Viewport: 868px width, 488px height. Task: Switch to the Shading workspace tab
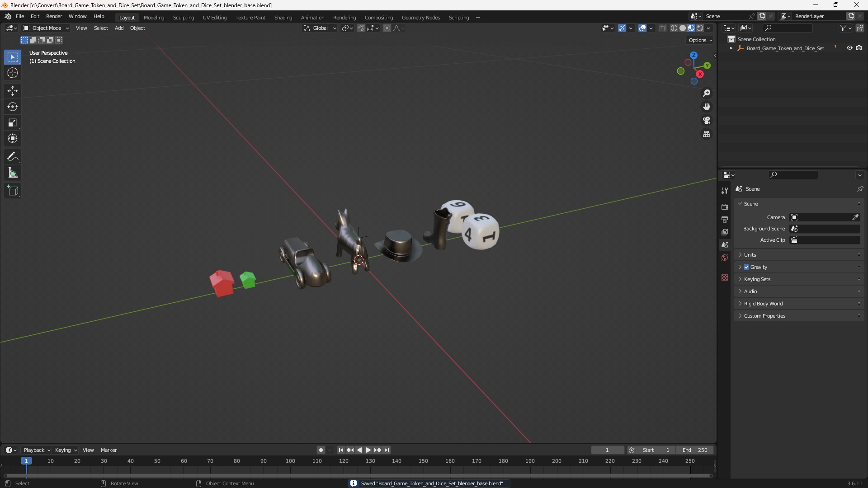pos(283,18)
